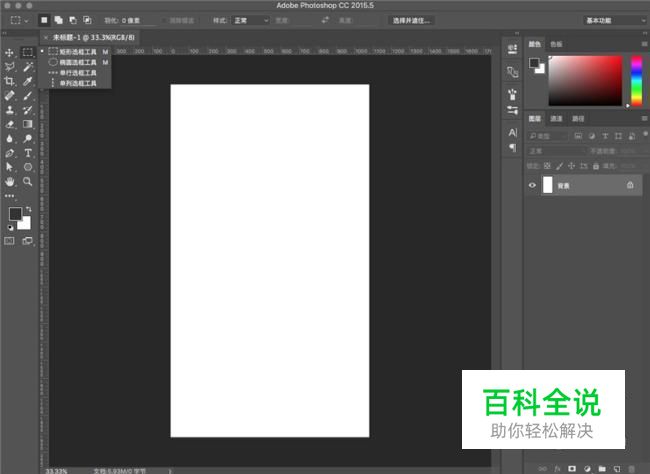The image size is (650, 474).
Task: Pick the Eyedropper tool
Action: 28,81
